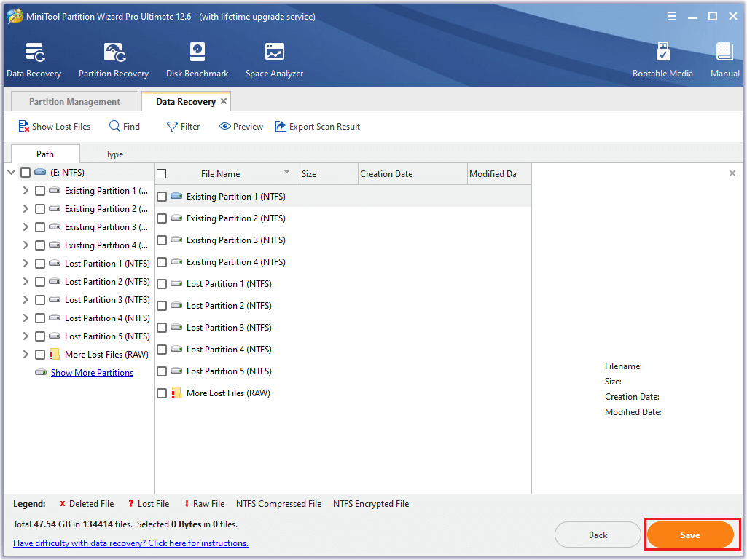The height and width of the screenshot is (560, 747).
Task: Click More Lost Files (RAW) icon in tree
Action: click(x=55, y=355)
